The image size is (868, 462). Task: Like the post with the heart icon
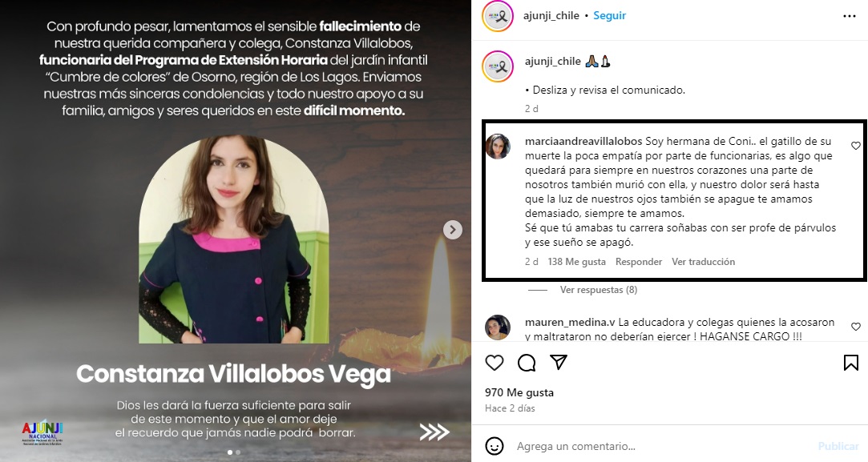[x=495, y=363]
